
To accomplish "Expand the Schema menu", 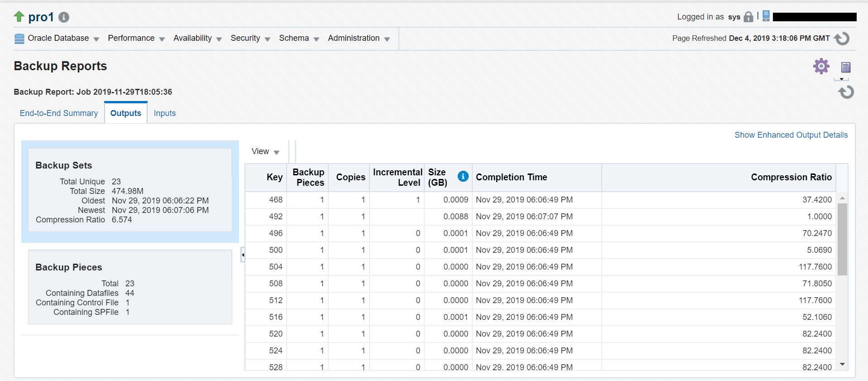I will [x=299, y=38].
